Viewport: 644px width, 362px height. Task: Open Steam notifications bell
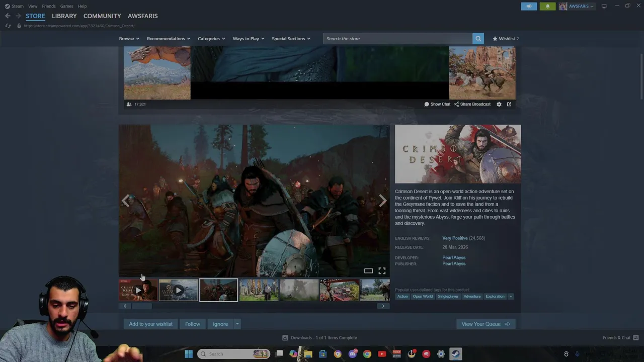pos(548,6)
